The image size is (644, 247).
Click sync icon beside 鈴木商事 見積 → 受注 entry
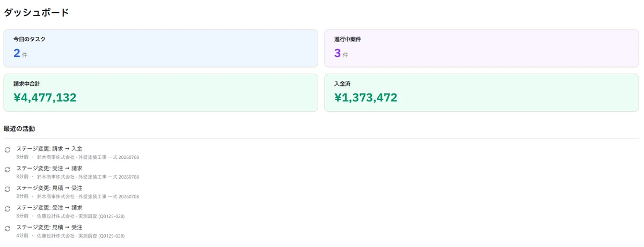(8, 189)
